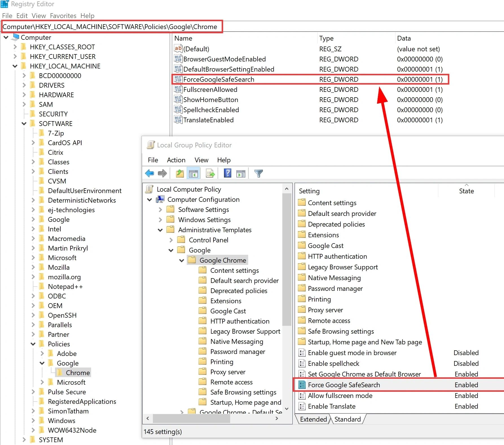504x445 pixels.
Task: Open the Action menu in Group Policy Editor
Action: pyautogui.click(x=176, y=160)
